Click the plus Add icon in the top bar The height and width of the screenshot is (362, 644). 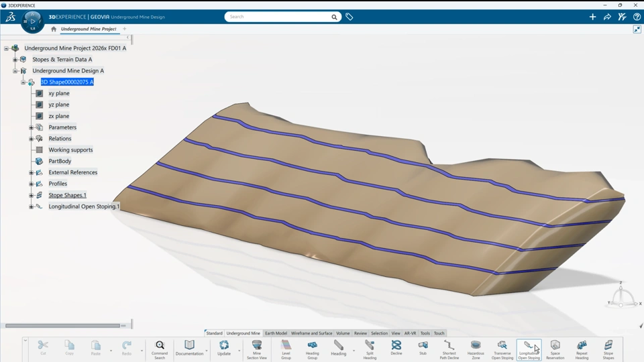[x=592, y=17]
